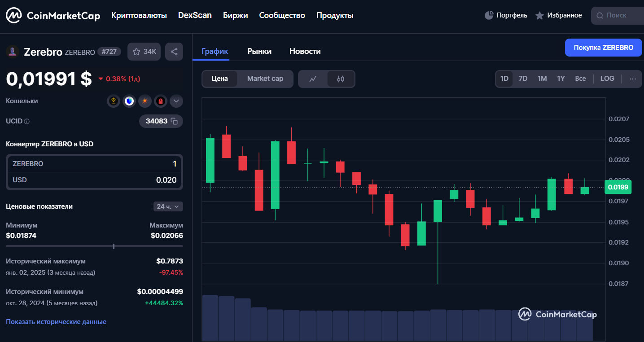Click the 24h min-max price range slider
The image size is (644, 342).
pos(94,246)
